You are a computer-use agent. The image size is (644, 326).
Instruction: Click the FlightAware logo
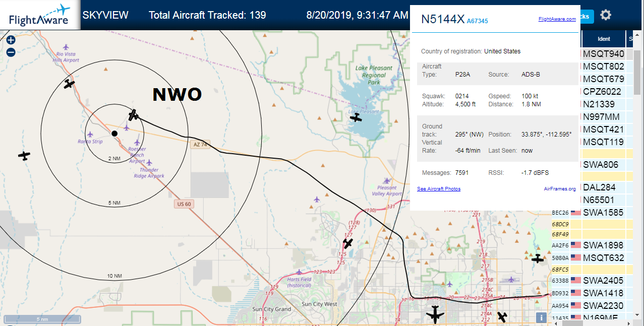(x=39, y=15)
